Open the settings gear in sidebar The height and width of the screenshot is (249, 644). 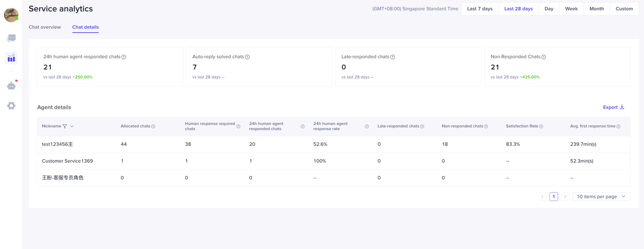(11, 106)
